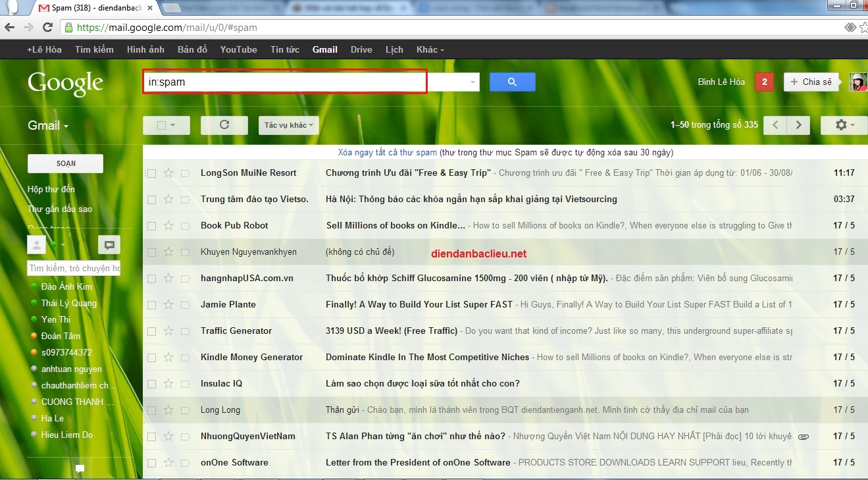Screen dimensions: 868x480
Task: Click Binh Lê Hòa account name
Action: tap(721, 82)
